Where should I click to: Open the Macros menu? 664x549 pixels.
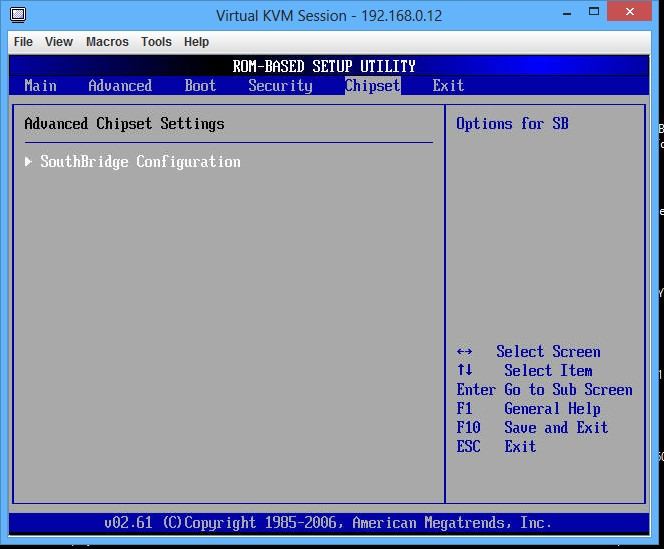(107, 42)
